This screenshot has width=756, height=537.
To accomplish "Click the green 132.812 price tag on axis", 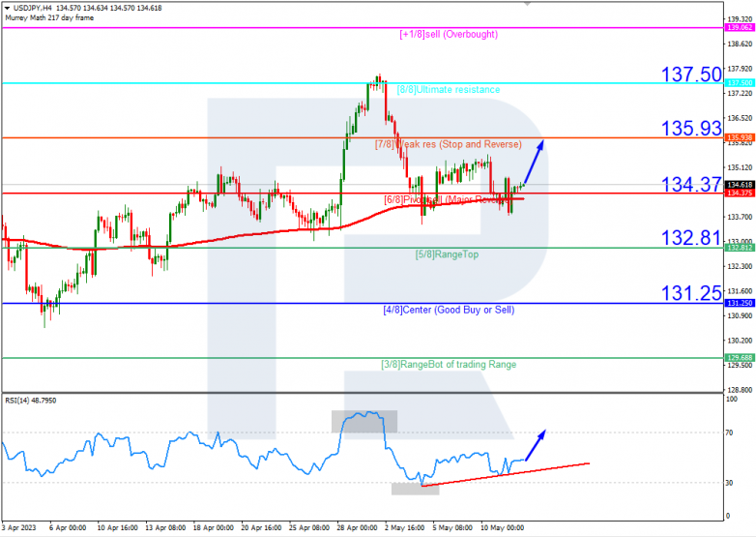I will click(x=740, y=248).
